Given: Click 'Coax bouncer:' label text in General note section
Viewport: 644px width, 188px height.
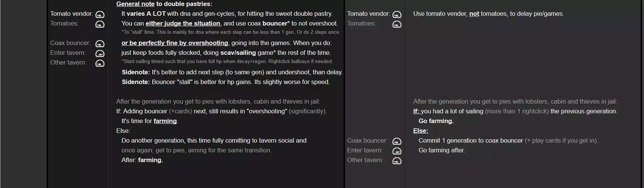Looking at the screenshot, I should pos(70,43).
